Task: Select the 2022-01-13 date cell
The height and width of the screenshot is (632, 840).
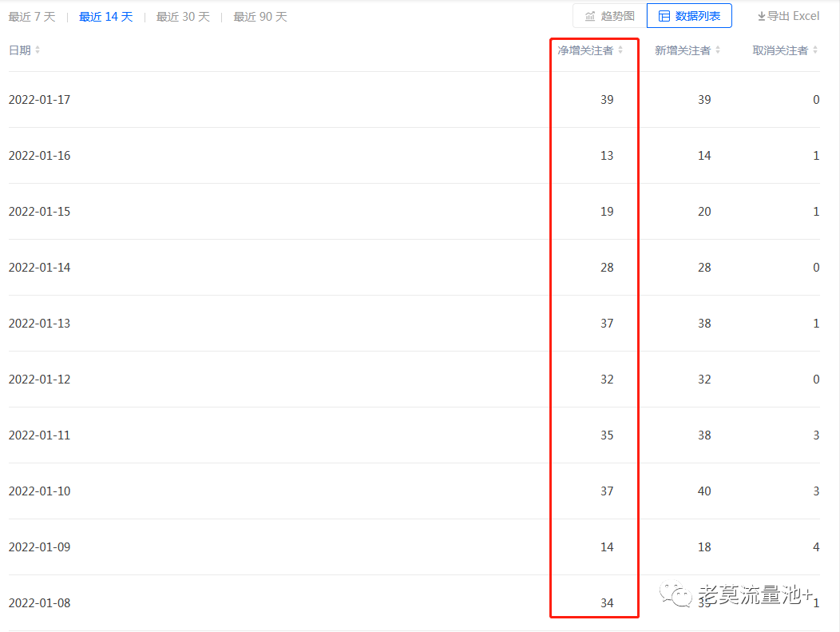Action: (39, 324)
